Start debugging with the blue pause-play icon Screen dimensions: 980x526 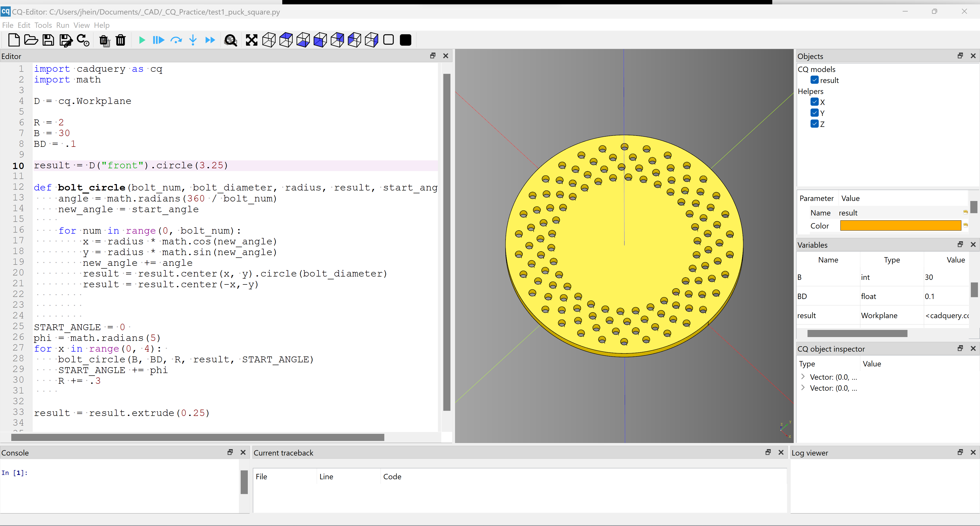[x=158, y=40]
